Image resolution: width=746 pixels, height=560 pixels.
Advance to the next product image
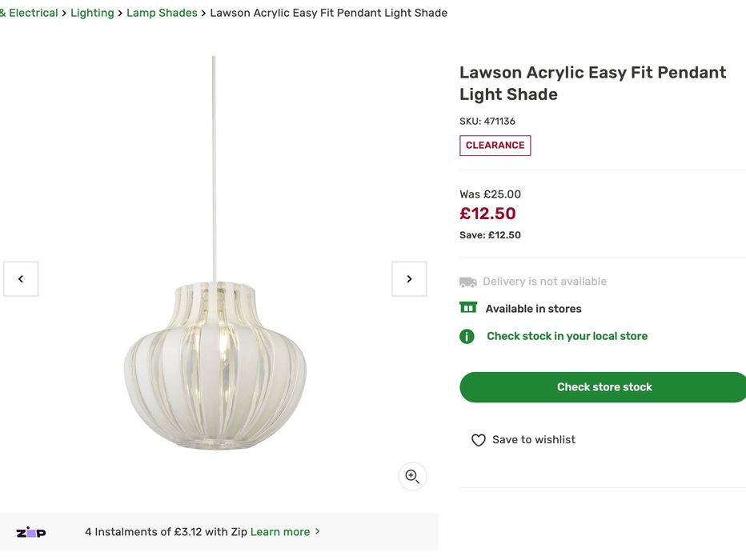(x=409, y=279)
